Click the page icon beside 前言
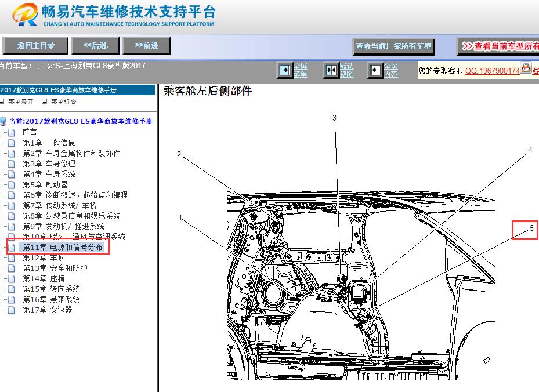 (x=12, y=132)
